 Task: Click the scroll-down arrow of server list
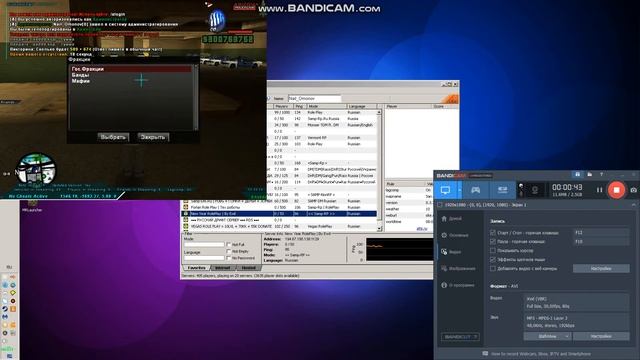[379, 229]
